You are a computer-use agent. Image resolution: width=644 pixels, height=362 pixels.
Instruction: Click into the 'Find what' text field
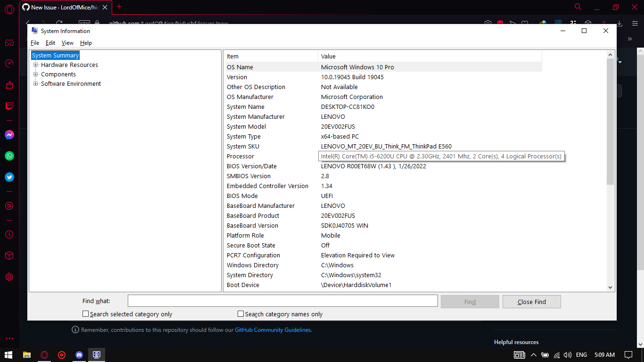coord(283,301)
